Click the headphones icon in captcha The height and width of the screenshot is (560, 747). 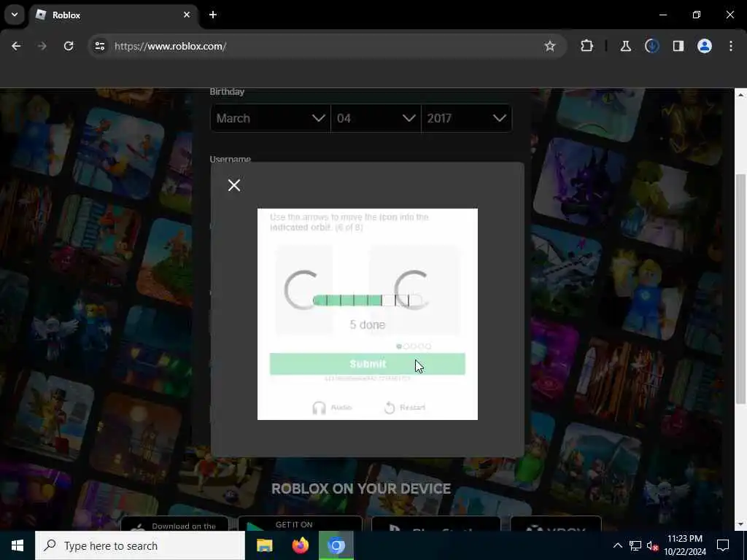pos(319,408)
